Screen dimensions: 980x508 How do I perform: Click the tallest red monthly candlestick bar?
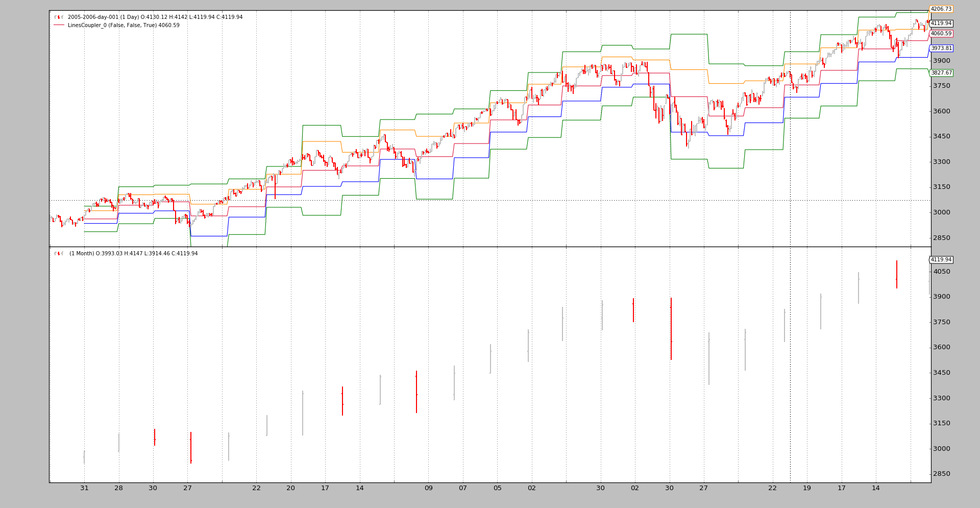click(x=671, y=329)
